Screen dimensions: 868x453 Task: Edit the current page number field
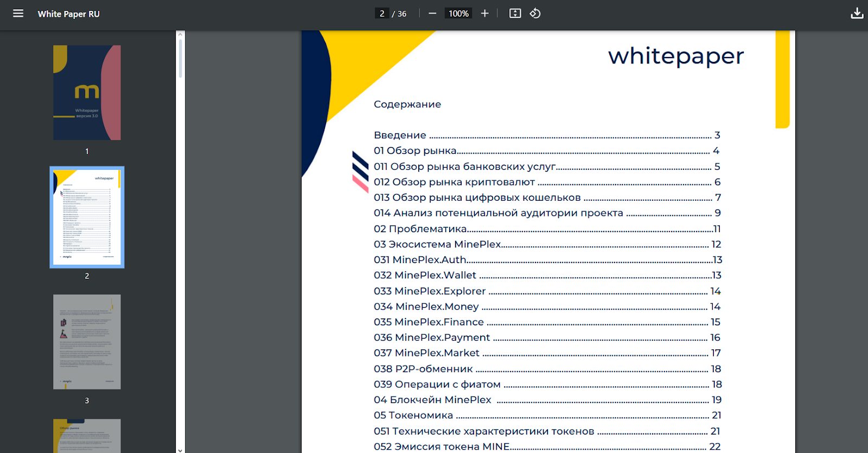382,14
